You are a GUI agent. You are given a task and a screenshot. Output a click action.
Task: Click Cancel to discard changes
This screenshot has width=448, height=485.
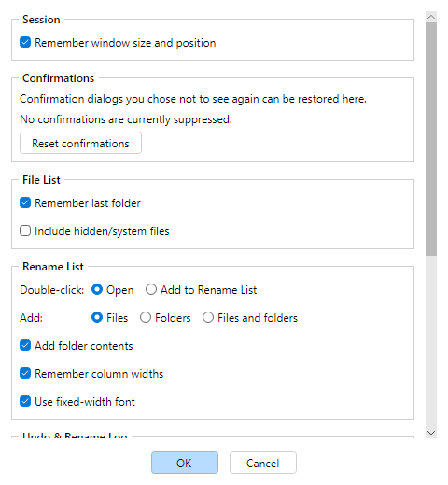pyautogui.click(x=263, y=463)
